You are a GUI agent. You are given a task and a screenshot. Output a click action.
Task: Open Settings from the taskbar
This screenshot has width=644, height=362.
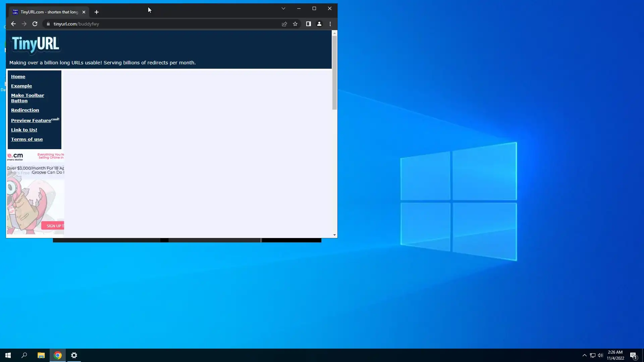74,355
